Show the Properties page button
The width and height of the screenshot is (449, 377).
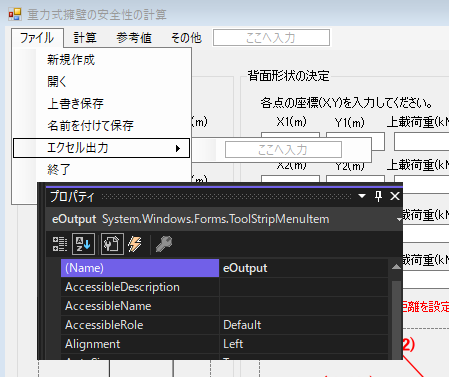(x=112, y=244)
